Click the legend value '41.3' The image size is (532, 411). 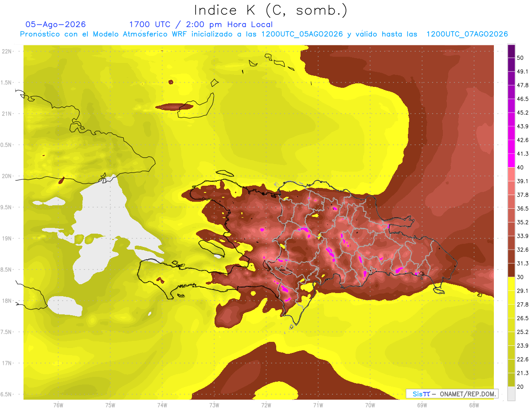point(523,154)
